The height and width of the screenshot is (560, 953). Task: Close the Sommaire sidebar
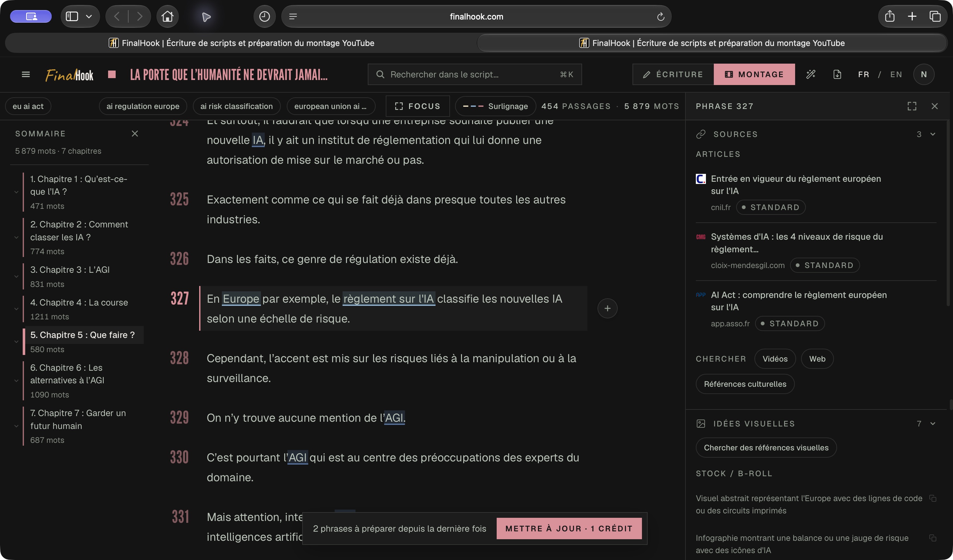135,134
